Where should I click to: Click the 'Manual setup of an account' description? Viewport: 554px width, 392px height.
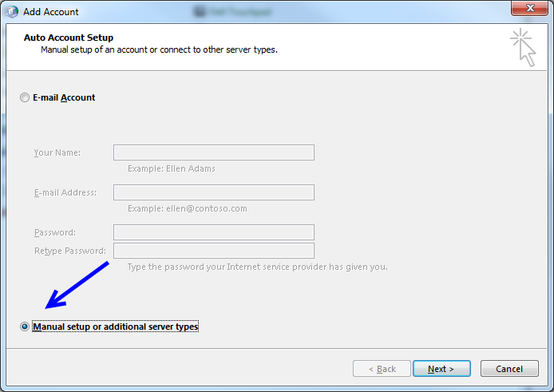160,49
